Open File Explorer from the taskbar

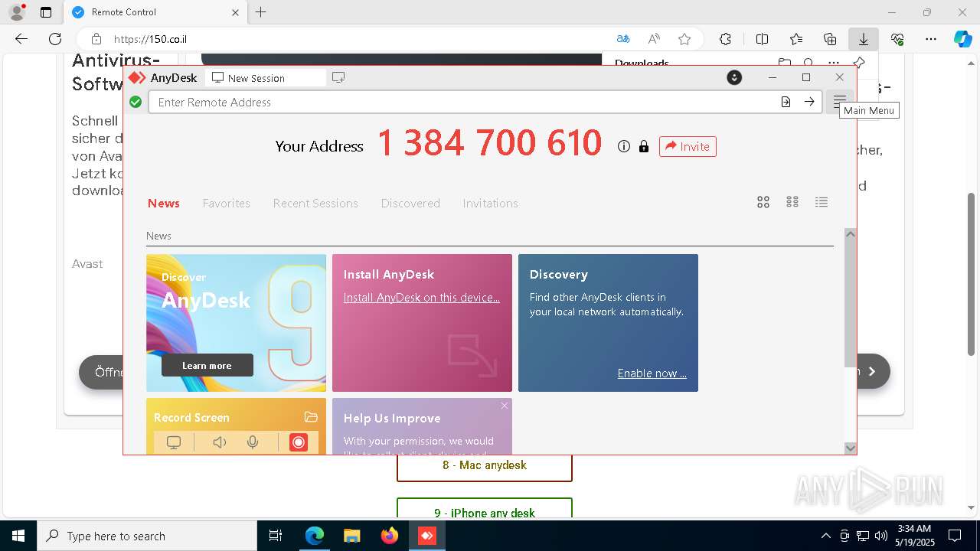351,536
